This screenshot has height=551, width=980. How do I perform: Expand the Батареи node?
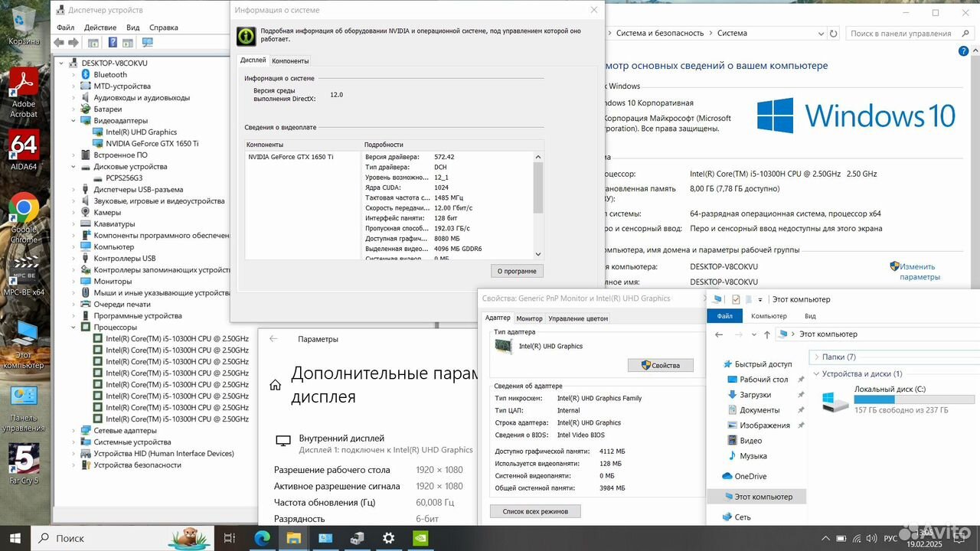[74, 109]
